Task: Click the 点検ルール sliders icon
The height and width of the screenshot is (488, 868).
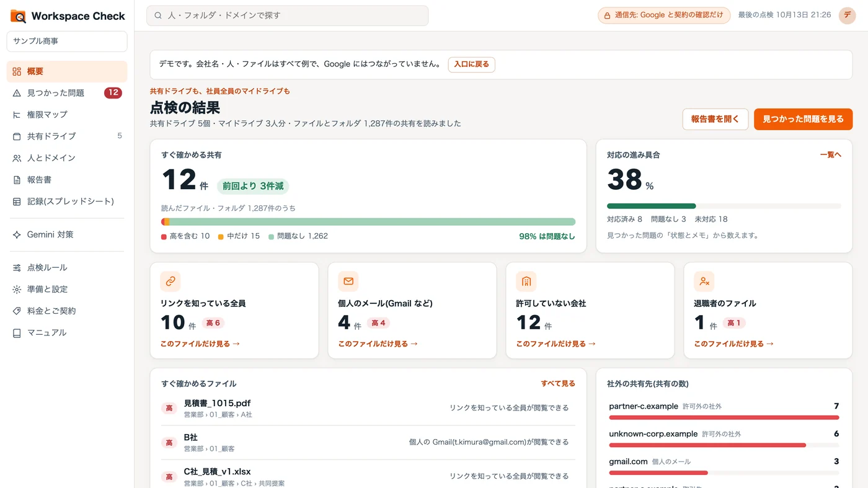Action: tap(17, 268)
